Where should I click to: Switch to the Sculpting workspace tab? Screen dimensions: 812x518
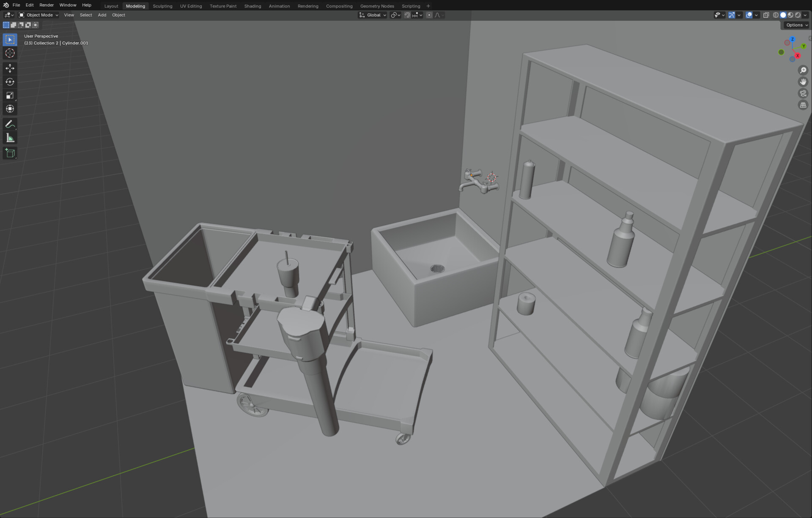coord(162,6)
